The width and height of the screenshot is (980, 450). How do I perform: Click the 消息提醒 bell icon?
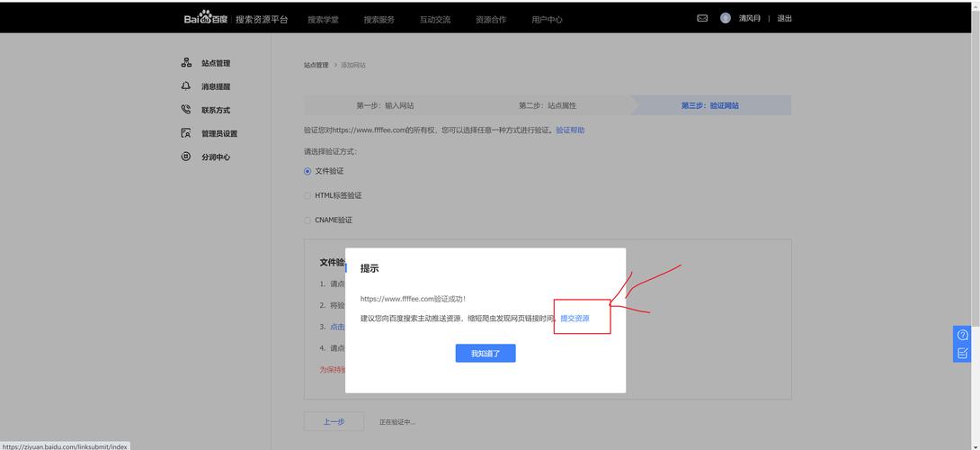tap(185, 86)
